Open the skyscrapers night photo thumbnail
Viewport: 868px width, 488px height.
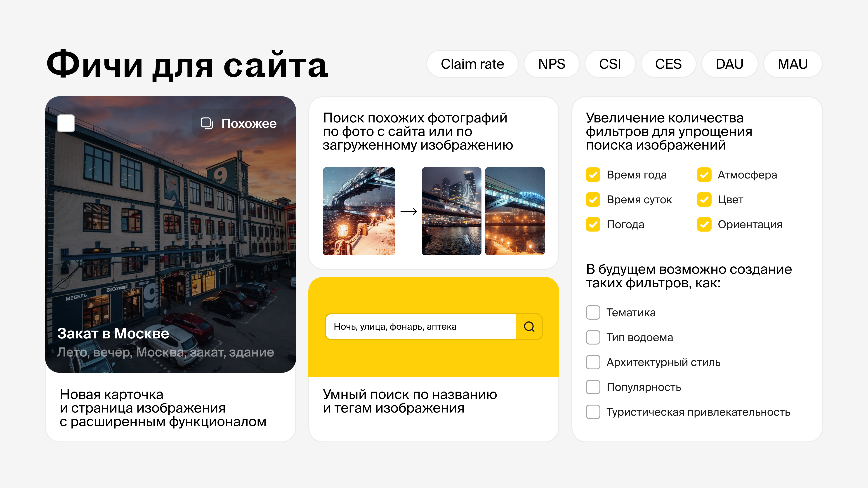pyautogui.click(x=451, y=211)
